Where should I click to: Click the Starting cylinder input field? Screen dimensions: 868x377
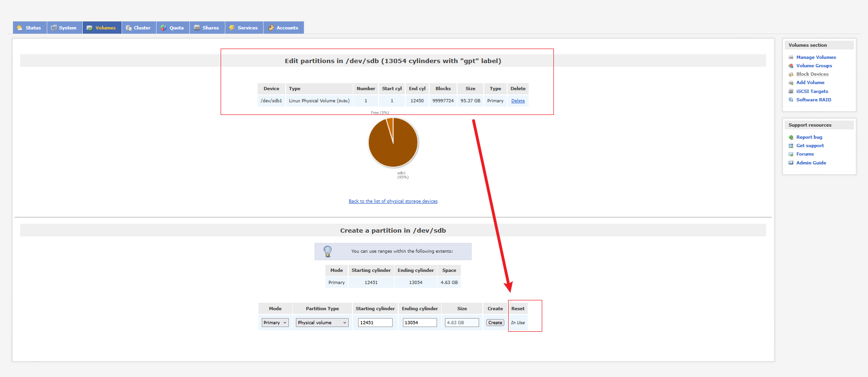pyautogui.click(x=375, y=323)
